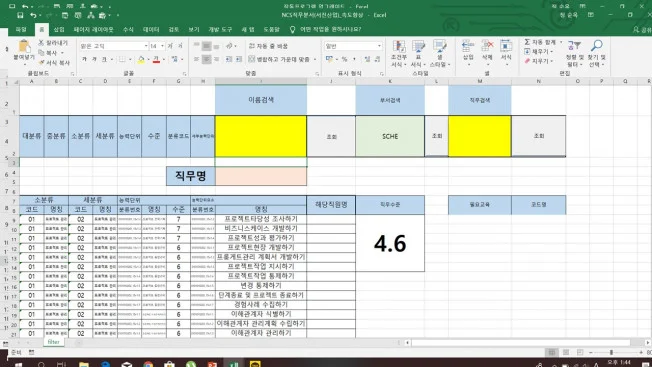652x367 pixels.
Task: Switch to Normal view in status bar
Action: click(x=551, y=352)
